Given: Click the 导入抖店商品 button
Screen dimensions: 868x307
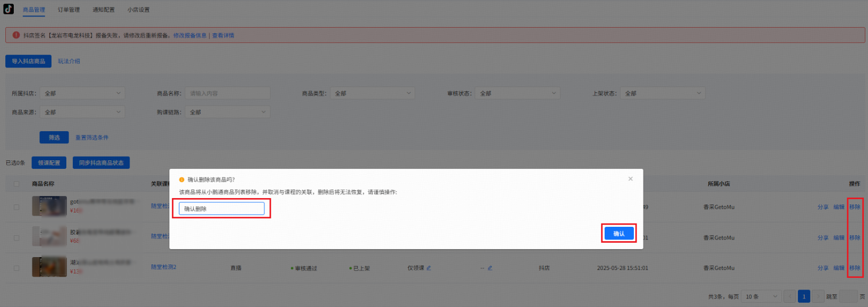Looking at the screenshot, I should pyautogui.click(x=29, y=61).
